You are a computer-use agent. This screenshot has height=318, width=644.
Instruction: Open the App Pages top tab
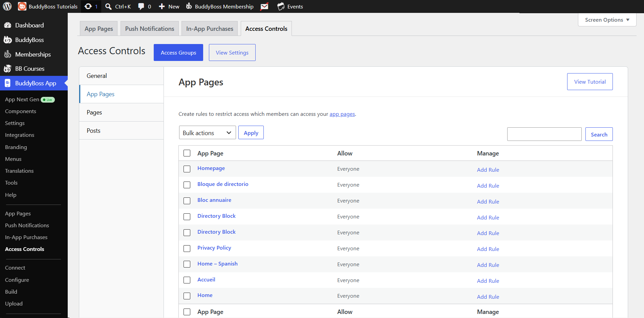pos(99,29)
